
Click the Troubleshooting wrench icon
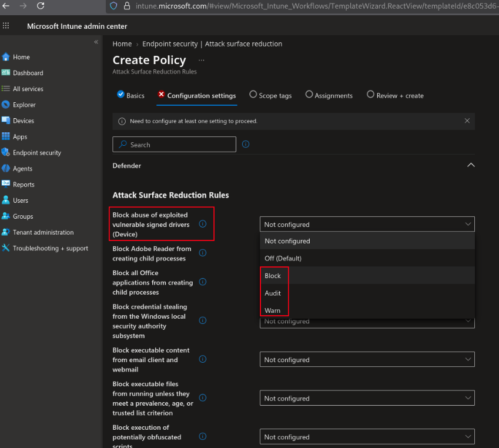[x=6, y=248]
